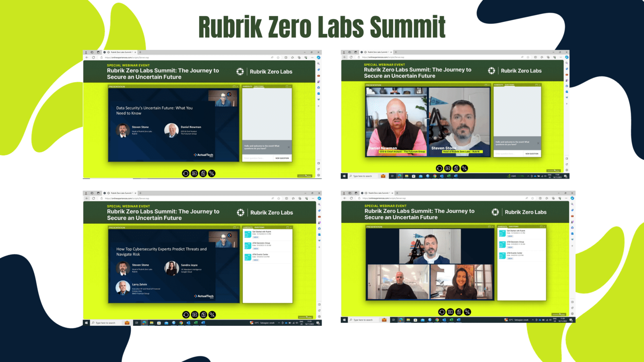644x362 pixels.
Task: Open Windows Start menu below Daniel Newman video
Action: [344, 176]
